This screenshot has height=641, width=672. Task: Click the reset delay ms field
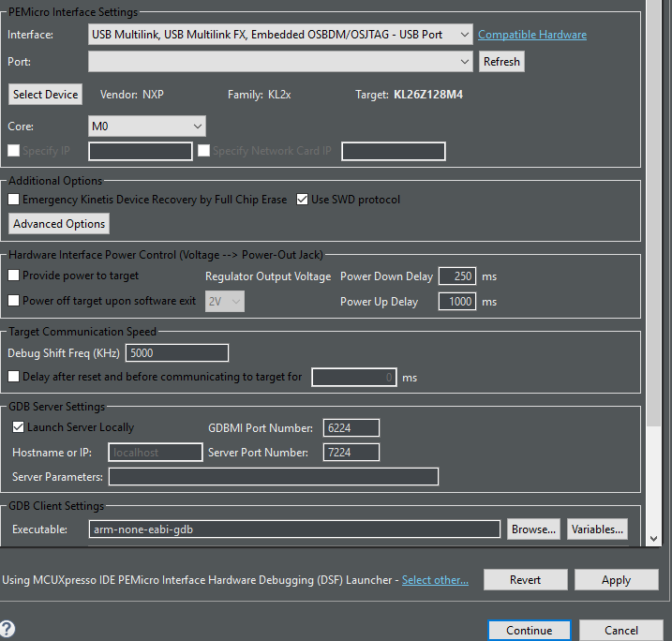pos(354,377)
